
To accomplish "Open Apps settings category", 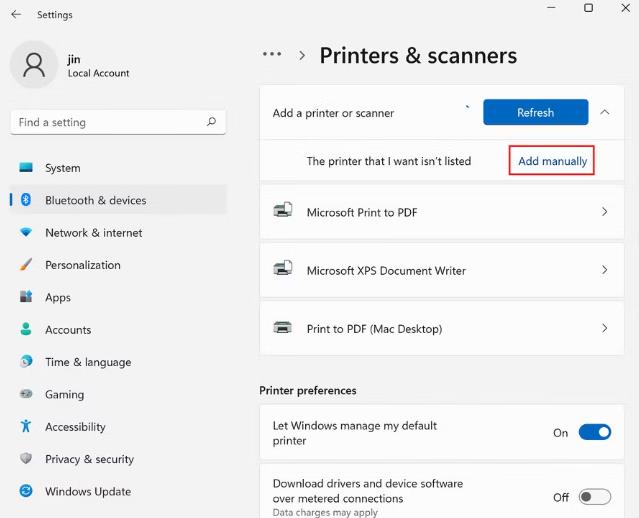I will coord(118,297).
